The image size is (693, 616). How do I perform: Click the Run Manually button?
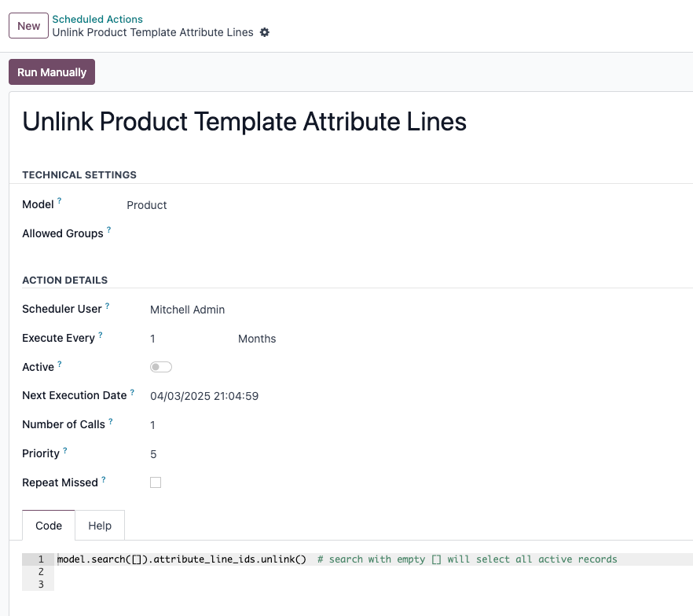pos(52,72)
